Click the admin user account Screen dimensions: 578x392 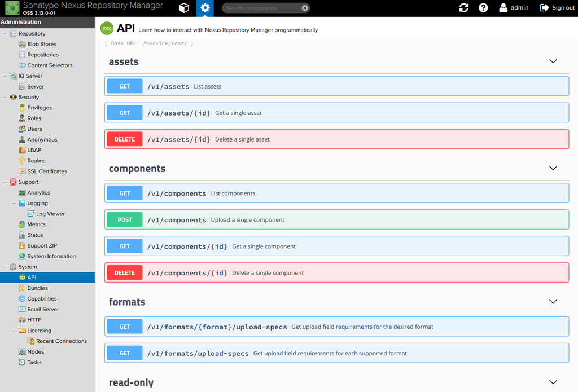[x=514, y=8]
